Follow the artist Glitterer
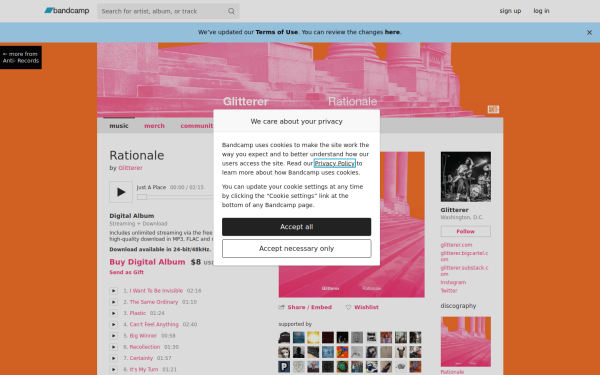600x375 pixels. coord(466,232)
